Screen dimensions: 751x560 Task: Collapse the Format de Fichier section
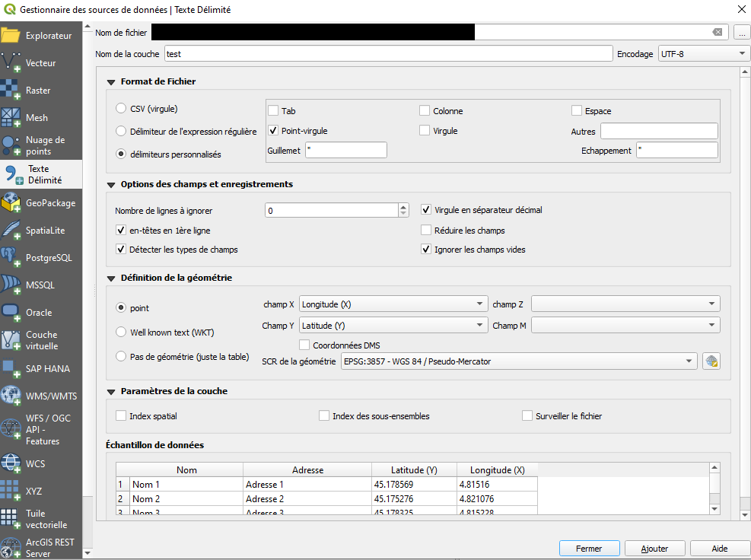pyautogui.click(x=111, y=82)
